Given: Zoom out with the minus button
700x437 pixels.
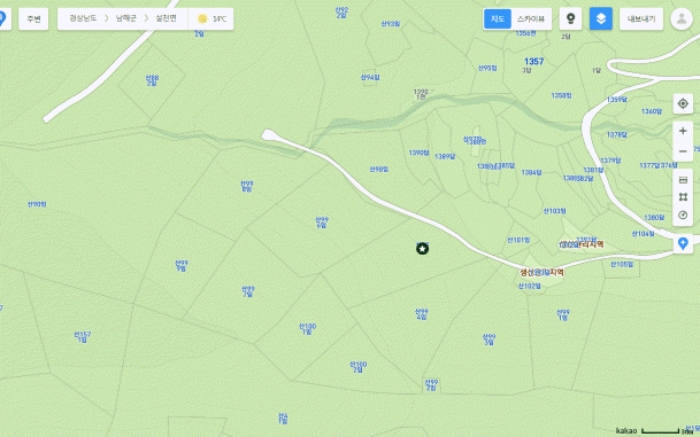Looking at the screenshot, I should coord(683,151).
